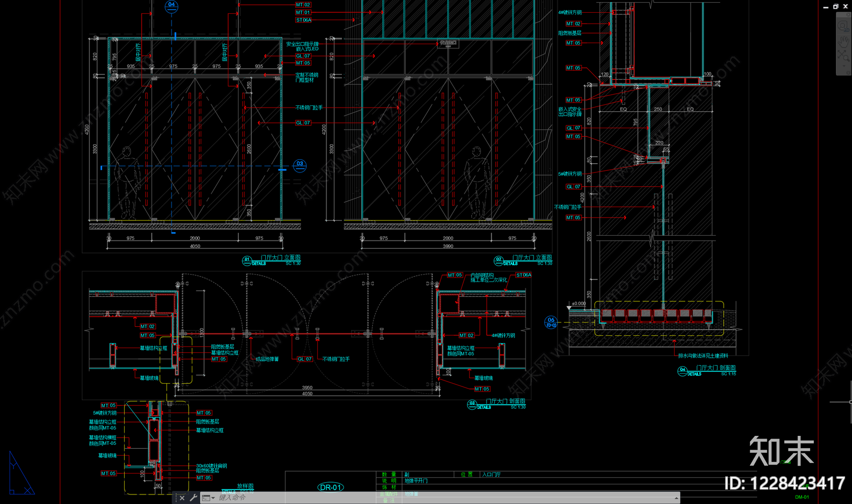Expand the zoom options arrow on navigation bar
The width and height of the screenshot is (852, 504).
[x=844, y=65]
